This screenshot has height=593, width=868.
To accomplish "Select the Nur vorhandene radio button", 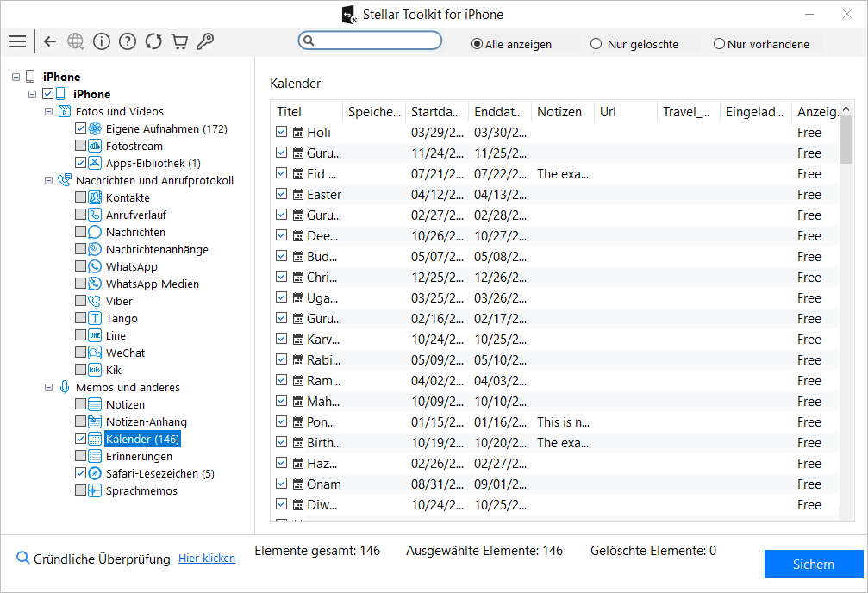I will [x=719, y=44].
